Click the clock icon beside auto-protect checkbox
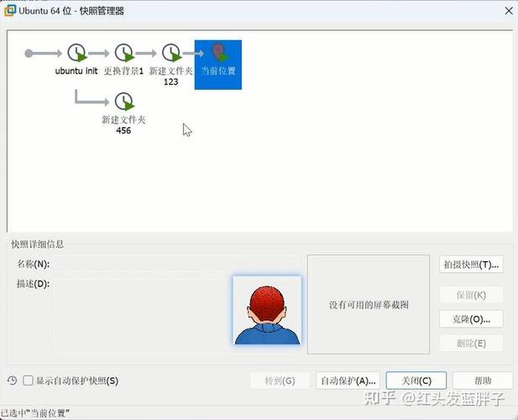 click(12, 381)
